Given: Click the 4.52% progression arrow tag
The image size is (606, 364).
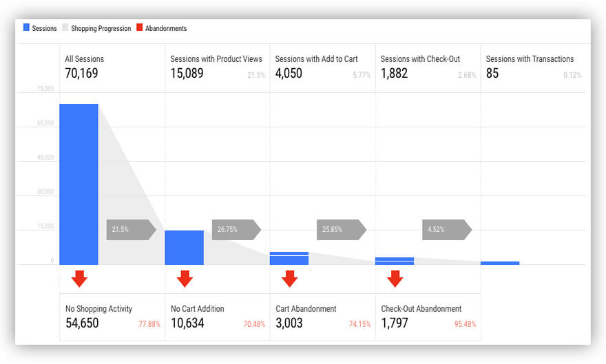Looking at the screenshot, I should coord(447,230).
